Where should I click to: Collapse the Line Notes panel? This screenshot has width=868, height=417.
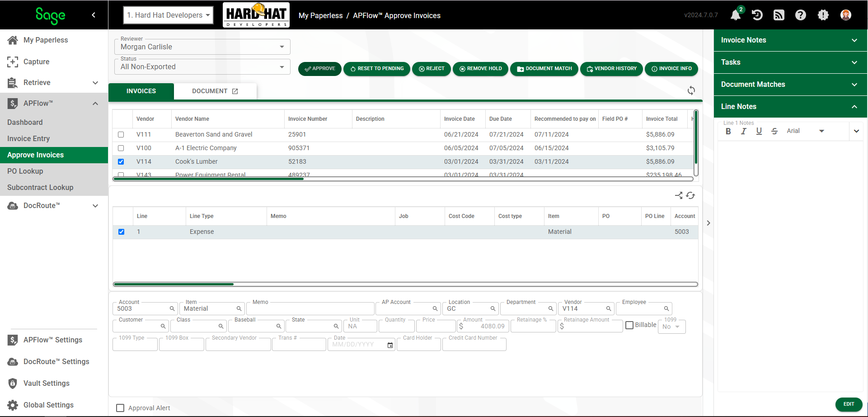[x=790, y=106]
